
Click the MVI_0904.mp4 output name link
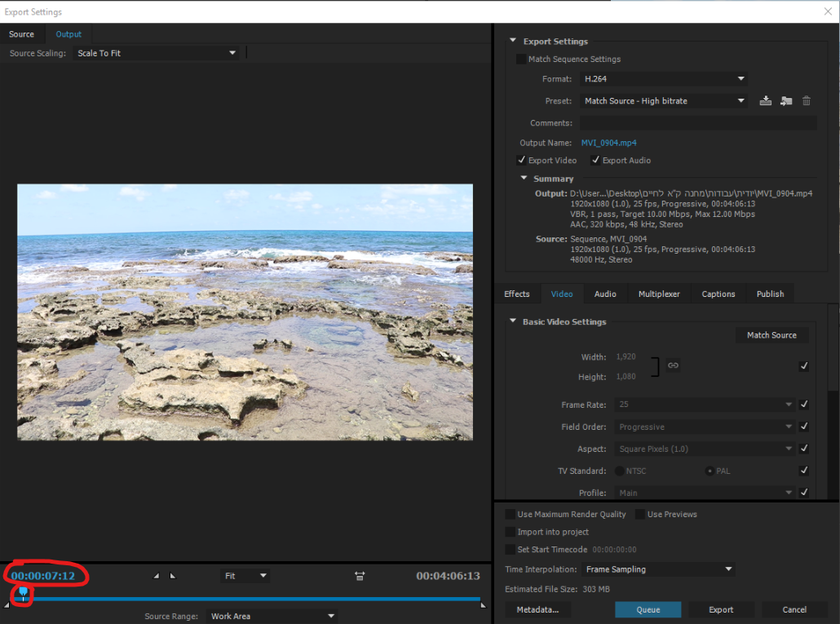coord(608,143)
